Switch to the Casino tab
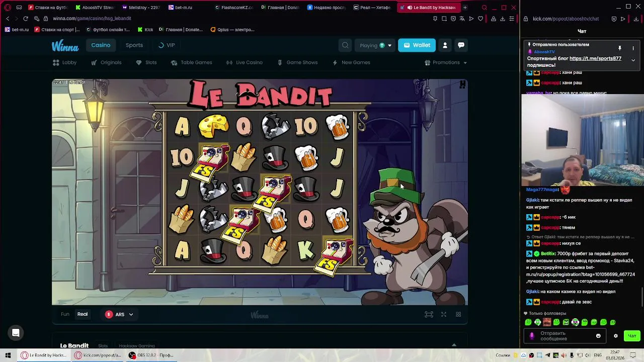 click(x=101, y=45)
